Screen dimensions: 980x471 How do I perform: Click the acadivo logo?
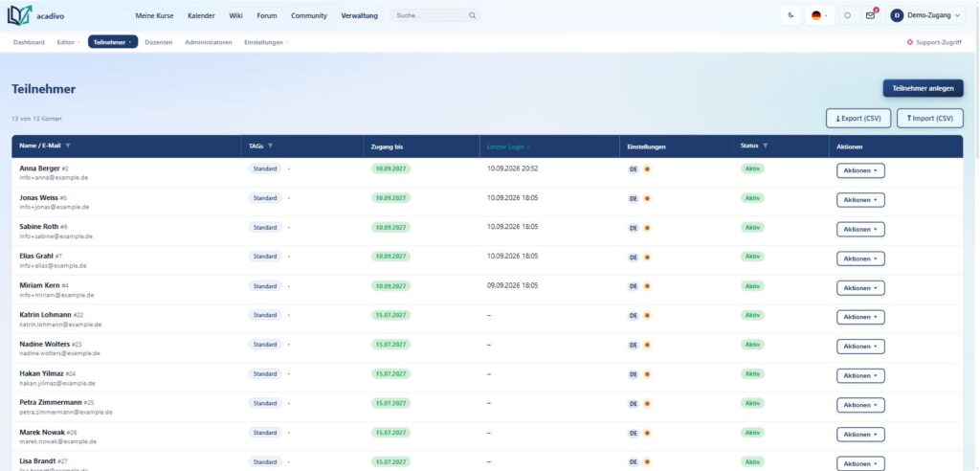pos(35,15)
